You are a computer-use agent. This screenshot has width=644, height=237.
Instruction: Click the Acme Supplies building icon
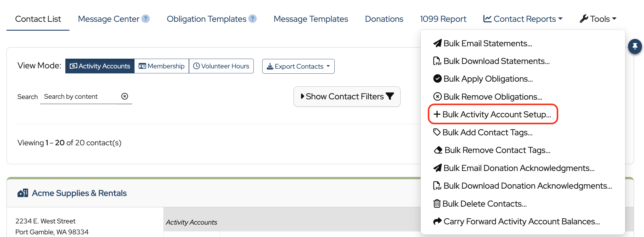pos(23,193)
